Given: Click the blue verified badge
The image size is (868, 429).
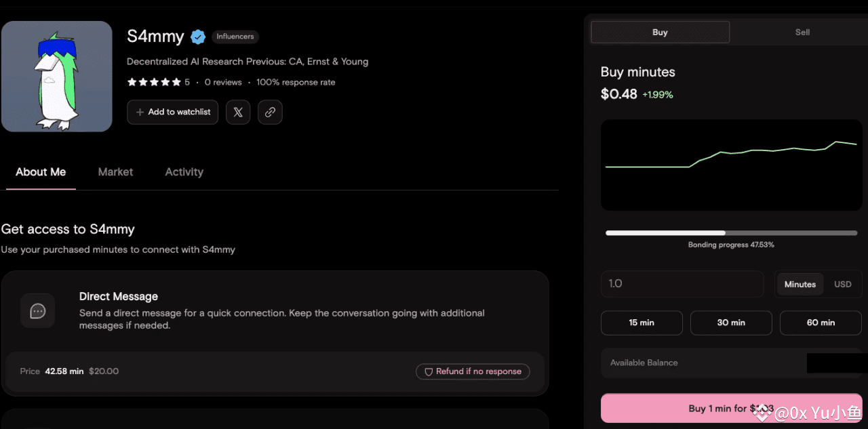Looking at the screenshot, I should pos(198,37).
